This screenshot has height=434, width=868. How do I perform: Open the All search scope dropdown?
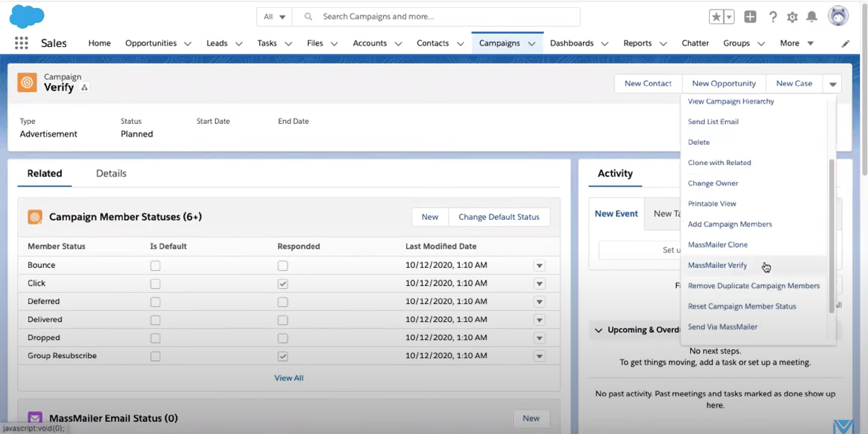(x=274, y=17)
